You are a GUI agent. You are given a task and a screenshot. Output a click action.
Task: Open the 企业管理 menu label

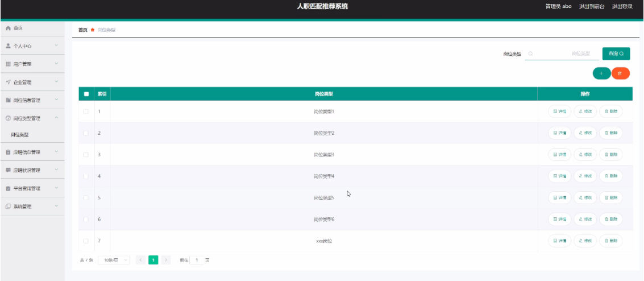(x=23, y=82)
